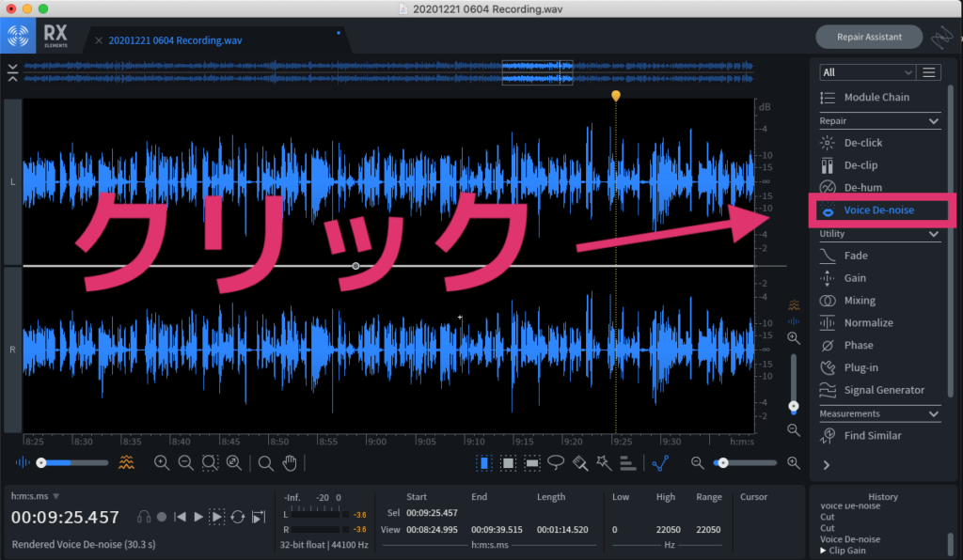The image size is (963, 560).
Task: Click horizontal zoom out magnifier left of slider
Action: [697, 463]
